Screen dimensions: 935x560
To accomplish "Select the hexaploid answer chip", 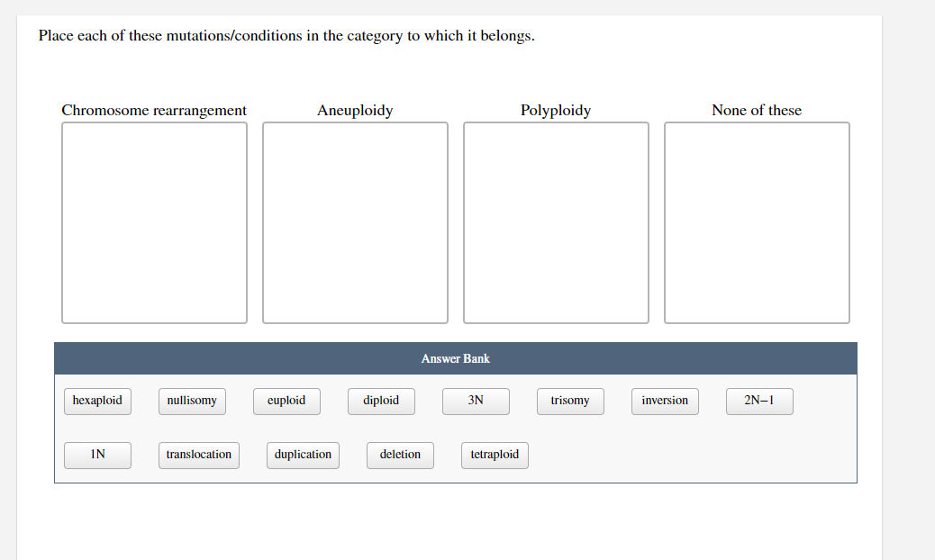I will pyautogui.click(x=97, y=401).
